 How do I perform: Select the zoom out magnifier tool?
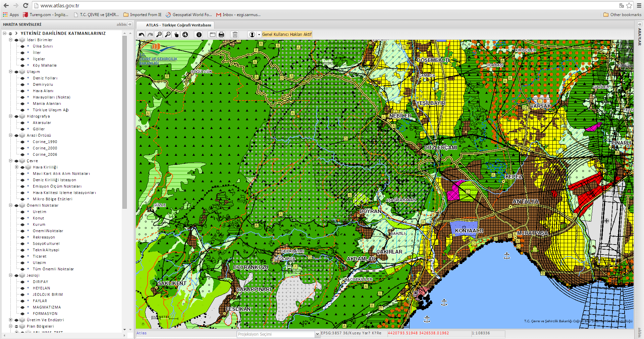tap(168, 35)
